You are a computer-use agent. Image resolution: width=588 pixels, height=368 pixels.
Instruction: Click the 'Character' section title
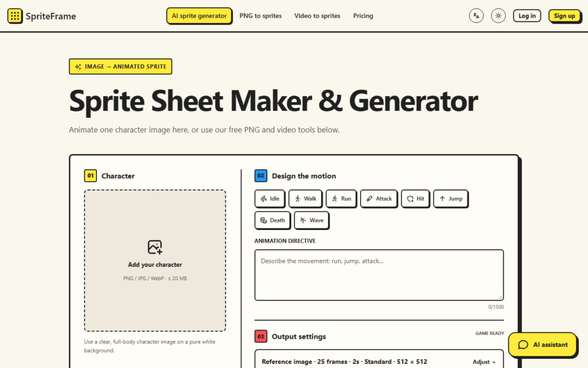(118, 176)
